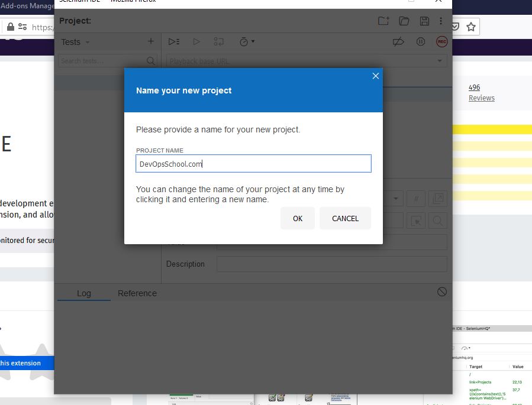Open an existing project via folder icon

click(x=404, y=21)
